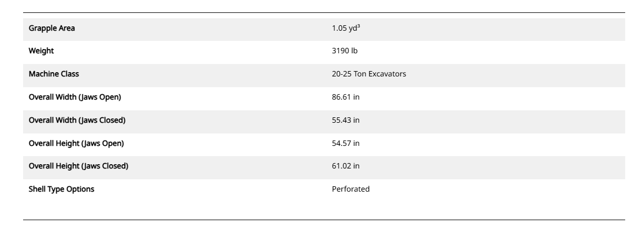Click the Grapple Area label
The height and width of the screenshot is (232, 644).
click(x=52, y=29)
